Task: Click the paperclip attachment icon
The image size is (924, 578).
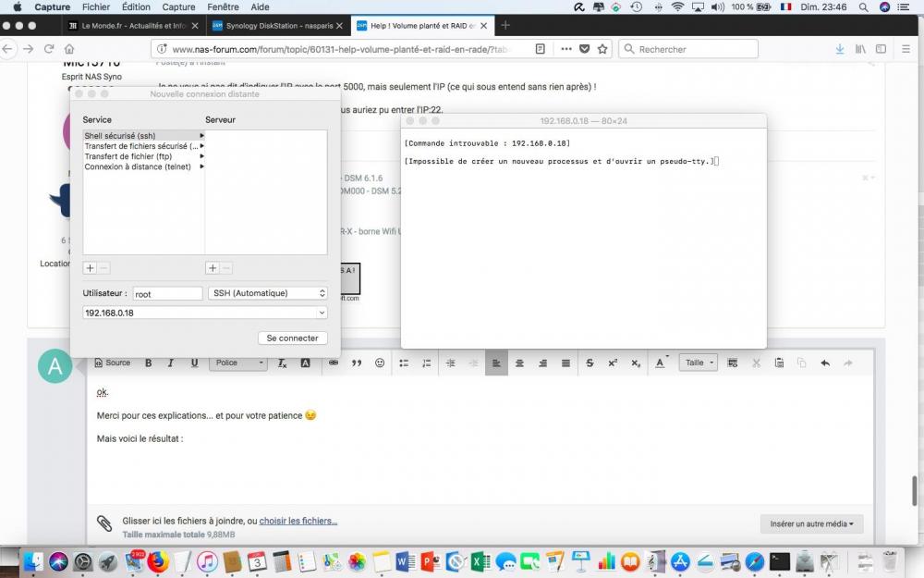Action: [x=104, y=523]
